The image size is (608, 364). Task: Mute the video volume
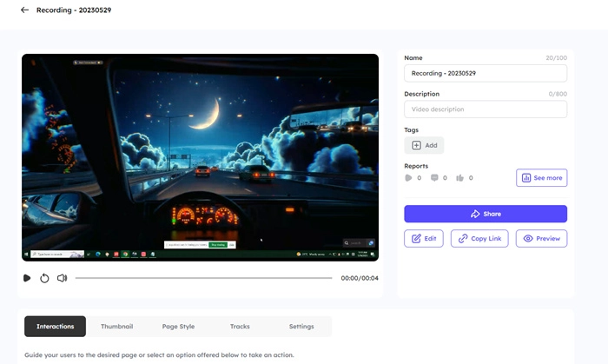[62, 278]
